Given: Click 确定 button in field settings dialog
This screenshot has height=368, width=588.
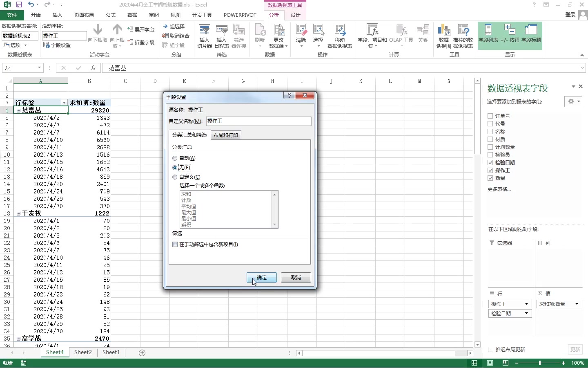Looking at the screenshot, I should tap(262, 278).
